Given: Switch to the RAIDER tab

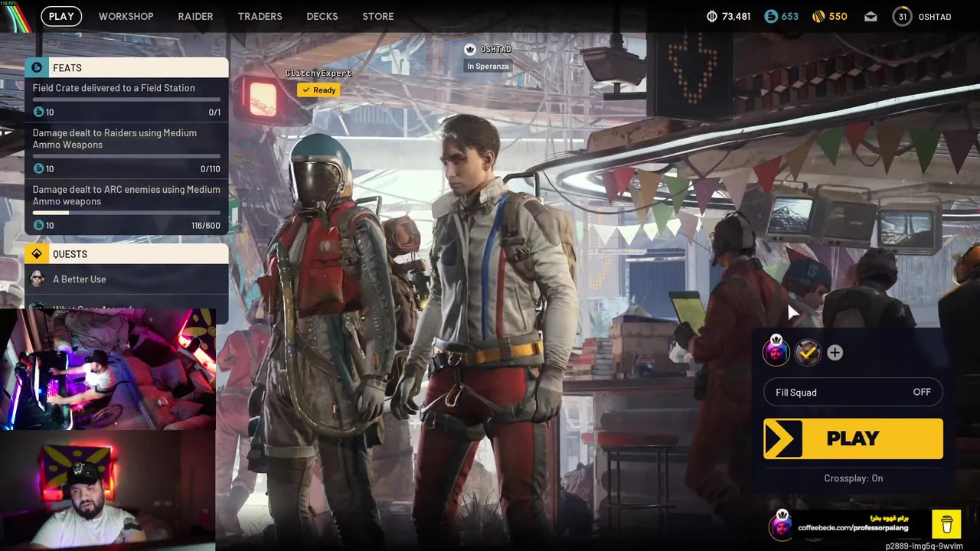Looking at the screenshot, I should pos(195,16).
